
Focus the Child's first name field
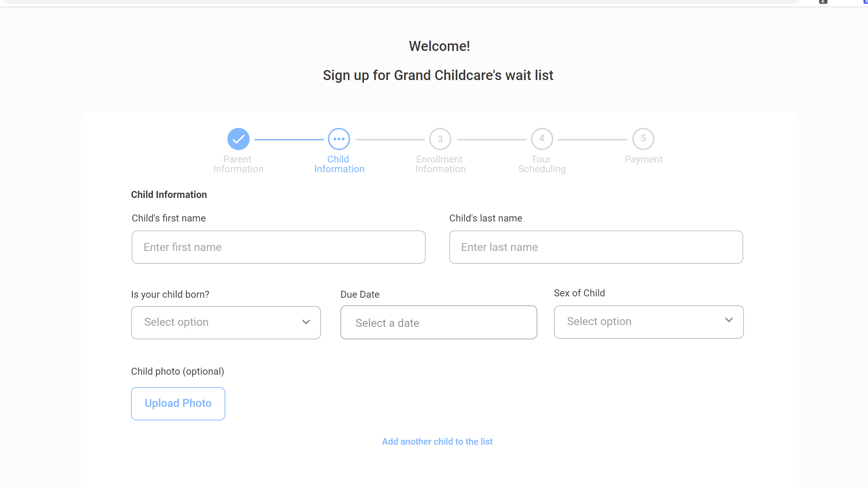pos(278,247)
